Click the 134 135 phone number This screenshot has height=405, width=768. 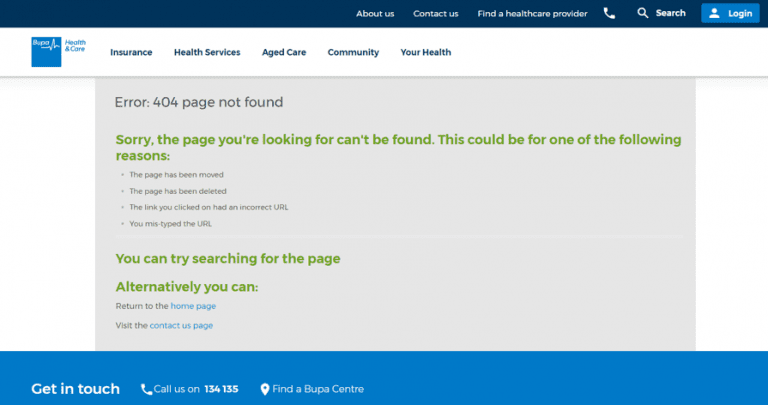pos(221,389)
